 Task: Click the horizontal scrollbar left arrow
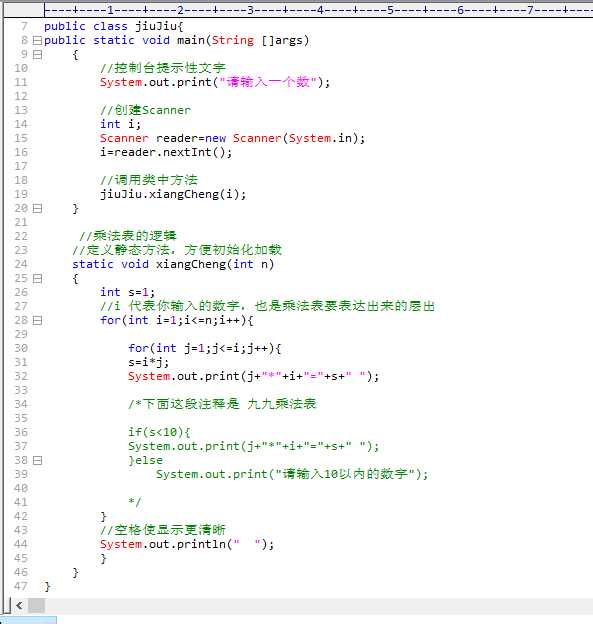coord(19,605)
